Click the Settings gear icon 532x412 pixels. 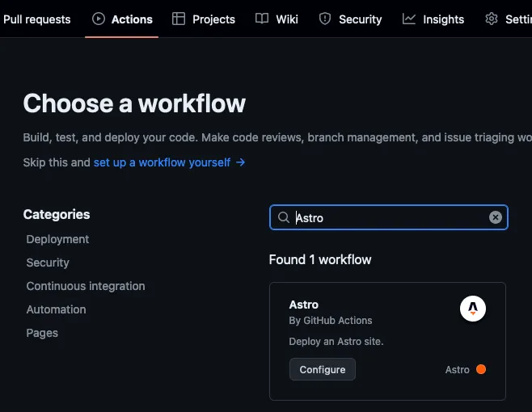(x=492, y=19)
